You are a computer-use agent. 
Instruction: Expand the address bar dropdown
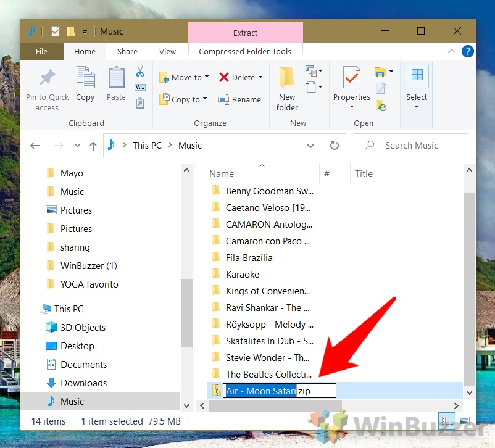click(x=310, y=145)
